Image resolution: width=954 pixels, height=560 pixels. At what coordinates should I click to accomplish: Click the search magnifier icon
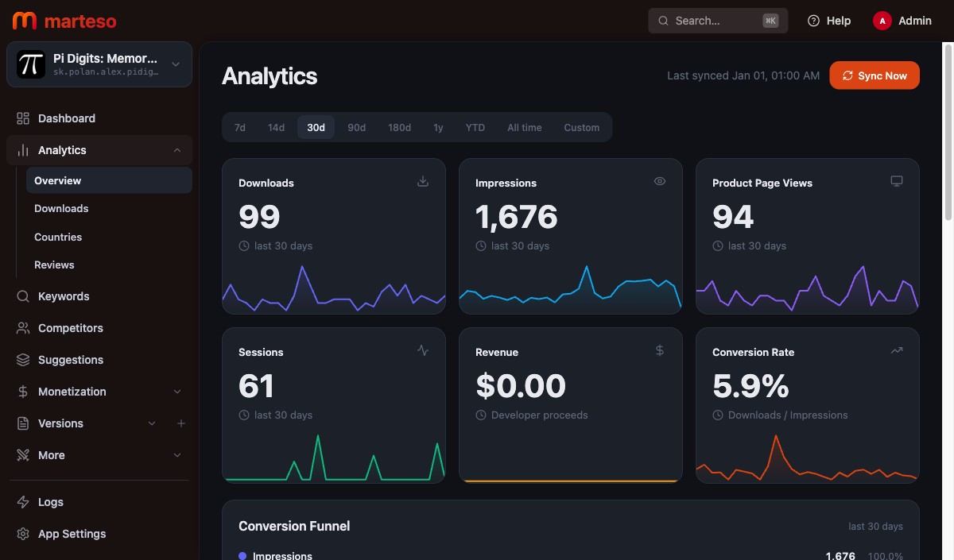[663, 21]
